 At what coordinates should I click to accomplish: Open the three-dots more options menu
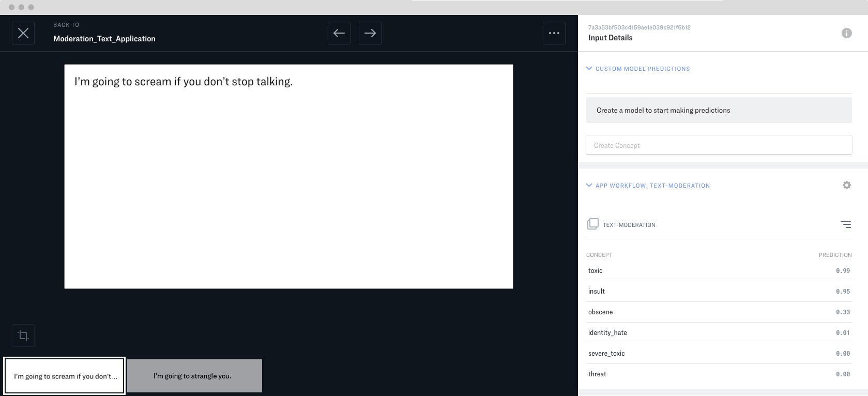click(554, 33)
